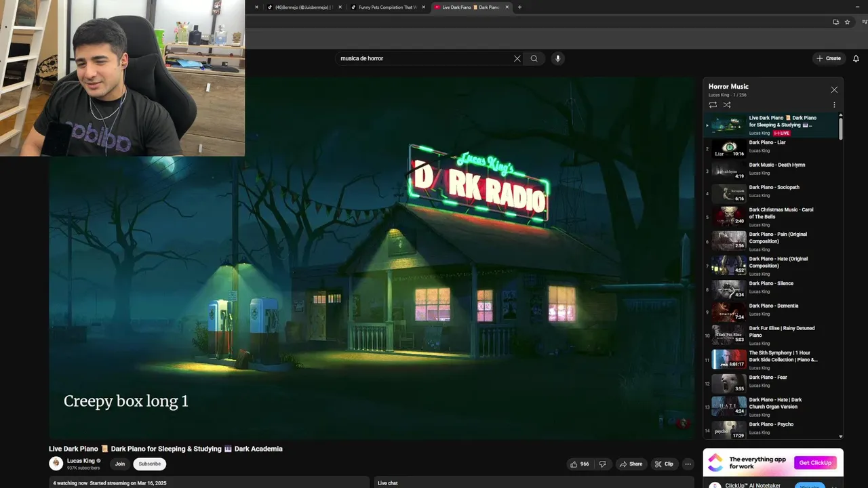
Task: Click the main video player area
Action: click(x=372, y=258)
